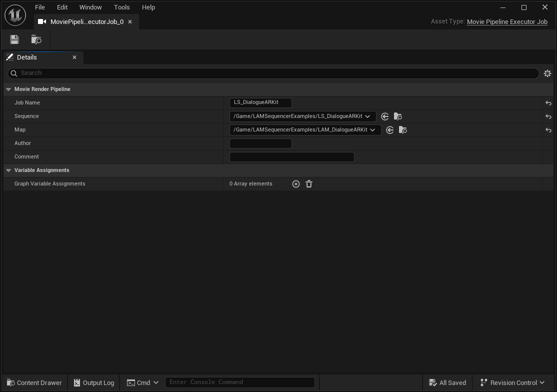Save the asset with the floppy disk icon

click(14, 39)
